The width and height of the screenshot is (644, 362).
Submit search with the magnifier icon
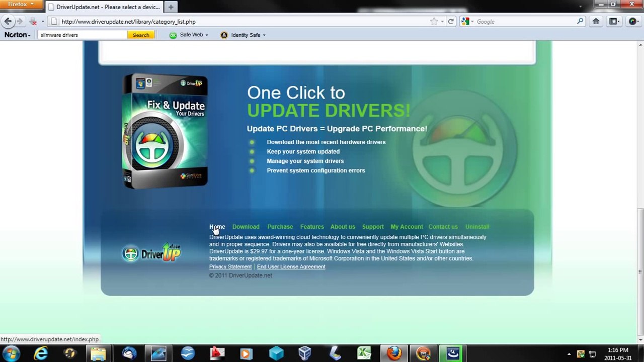[580, 22]
